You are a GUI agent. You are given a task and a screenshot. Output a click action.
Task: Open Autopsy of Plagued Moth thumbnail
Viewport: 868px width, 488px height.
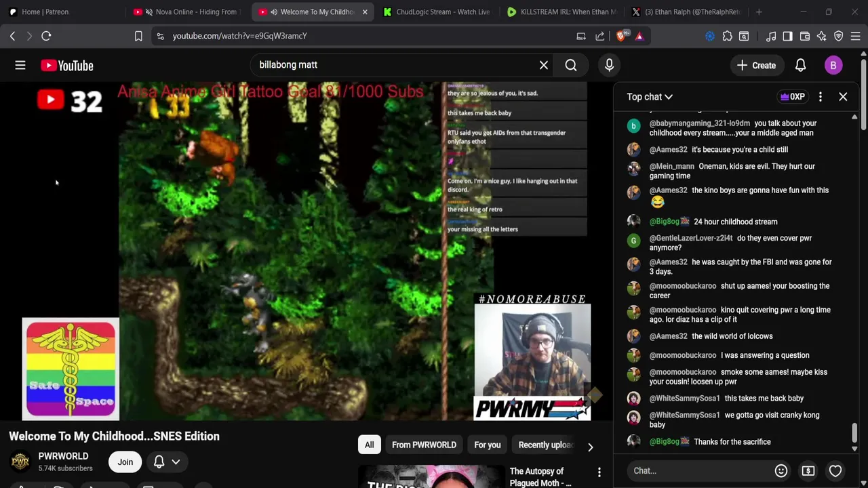431,477
